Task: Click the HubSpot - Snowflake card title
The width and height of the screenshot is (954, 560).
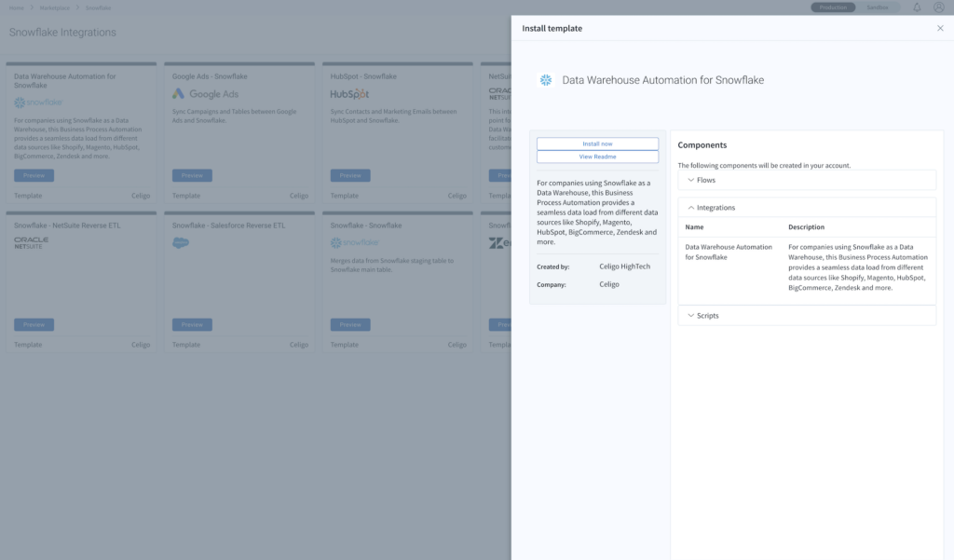Action: click(363, 76)
